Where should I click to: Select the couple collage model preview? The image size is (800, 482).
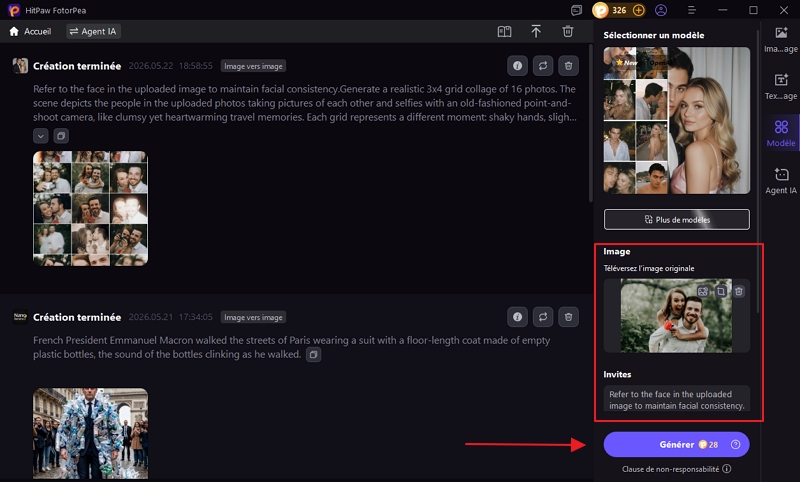[x=677, y=120]
